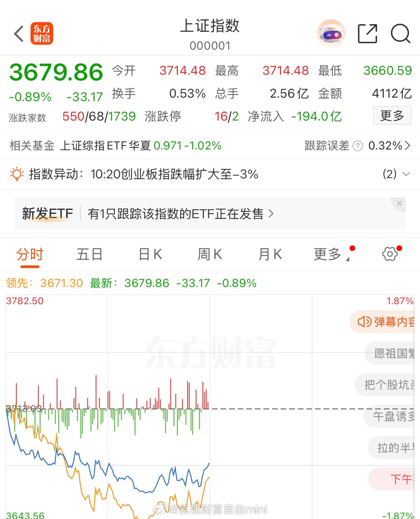
Task: Tap the 午盘诱多 danmaku comment
Action: click(x=389, y=416)
